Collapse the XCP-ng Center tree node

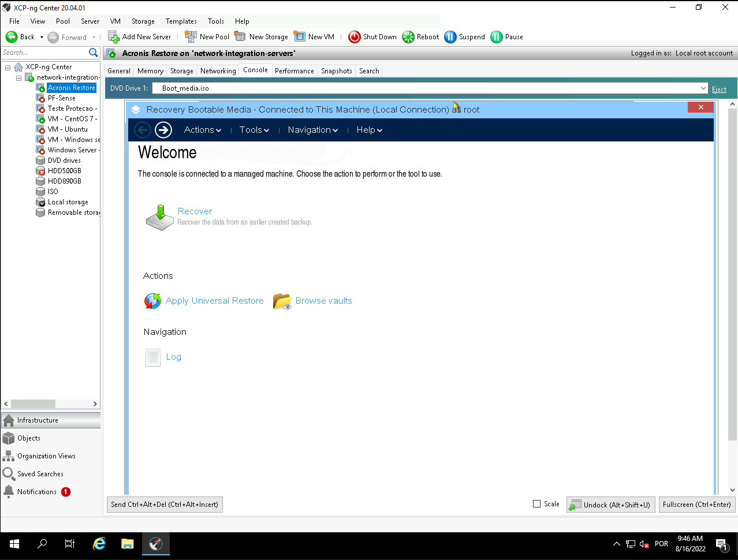pyautogui.click(x=8, y=67)
